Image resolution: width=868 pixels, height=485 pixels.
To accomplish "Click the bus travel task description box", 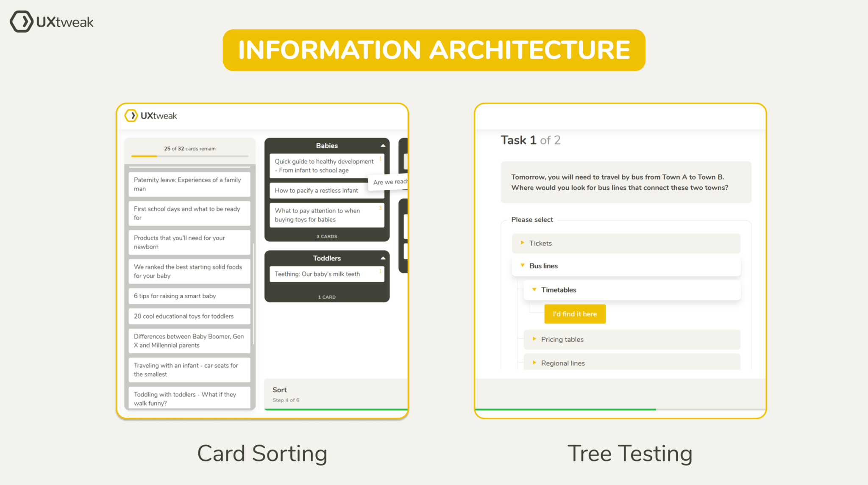I will point(626,182).
